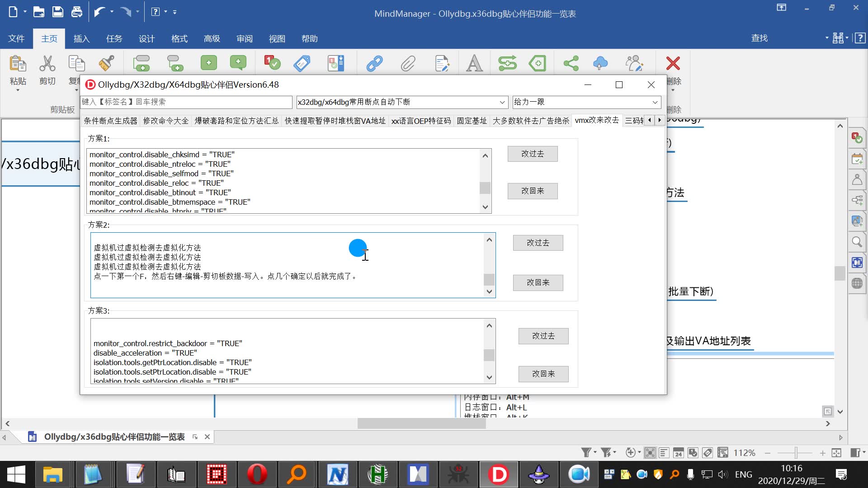Click the green Share icon
This screenshot has height=488, width=868.
571,63
